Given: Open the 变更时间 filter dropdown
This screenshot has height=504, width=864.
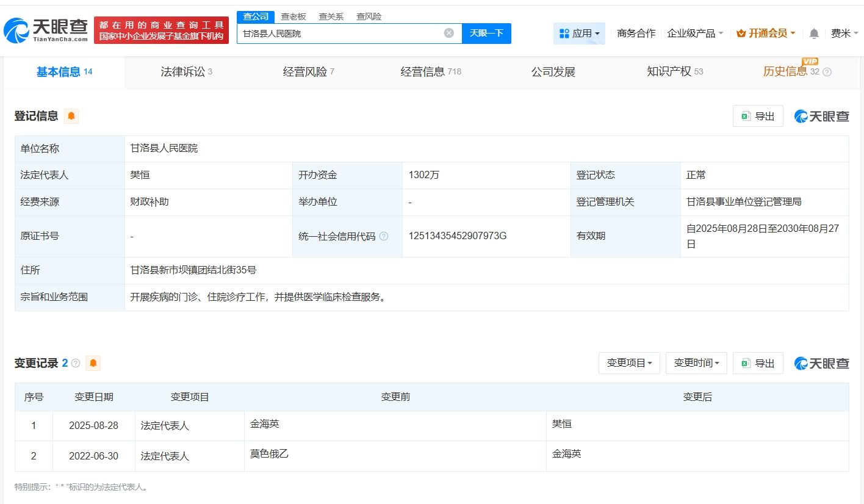Looking at the screenshot, I should point(696,362).
